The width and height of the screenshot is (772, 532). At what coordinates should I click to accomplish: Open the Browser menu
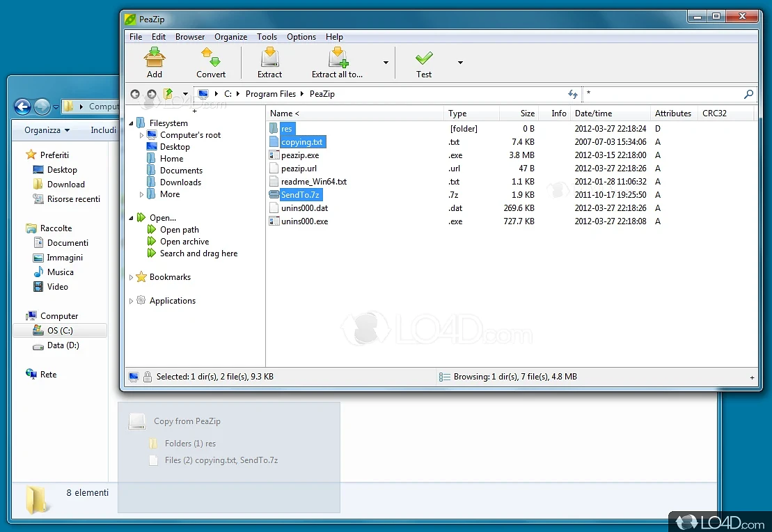[x=190, y=37]
